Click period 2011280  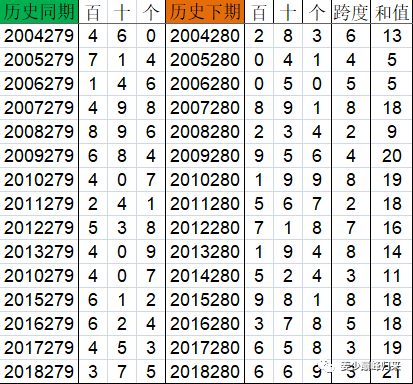(x=205, y=204)
